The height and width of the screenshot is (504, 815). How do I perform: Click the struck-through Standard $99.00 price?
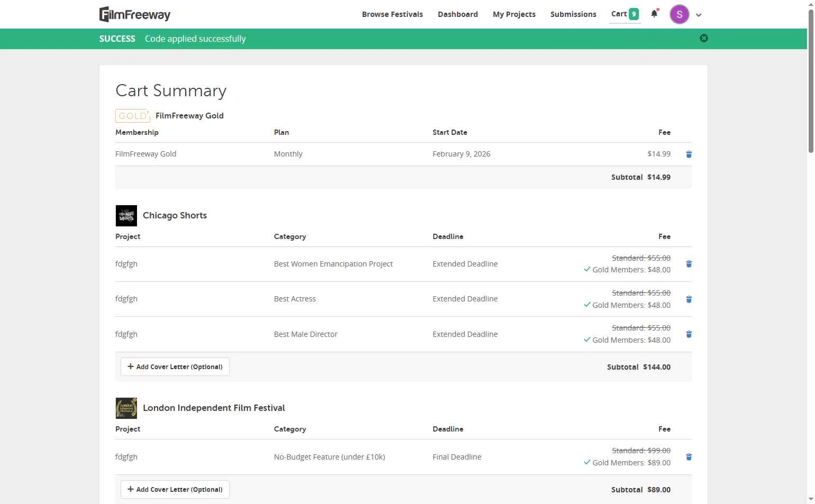tap(641, 451)
